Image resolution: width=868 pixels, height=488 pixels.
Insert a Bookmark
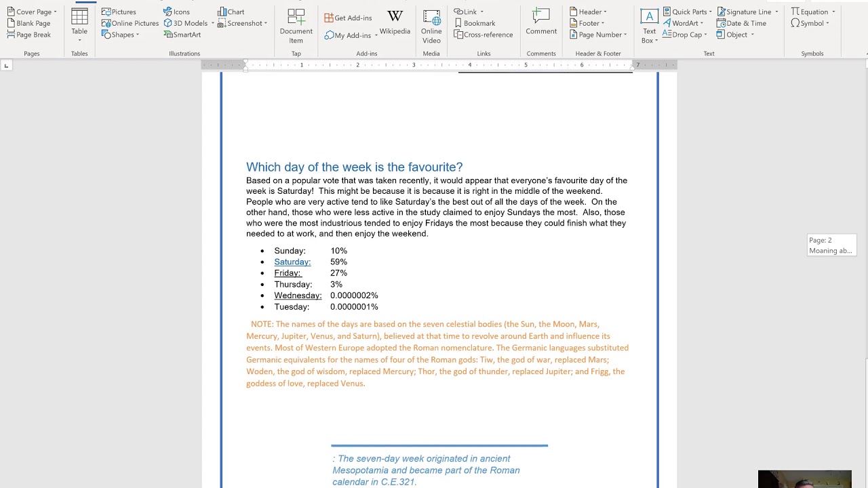[475, 23]
